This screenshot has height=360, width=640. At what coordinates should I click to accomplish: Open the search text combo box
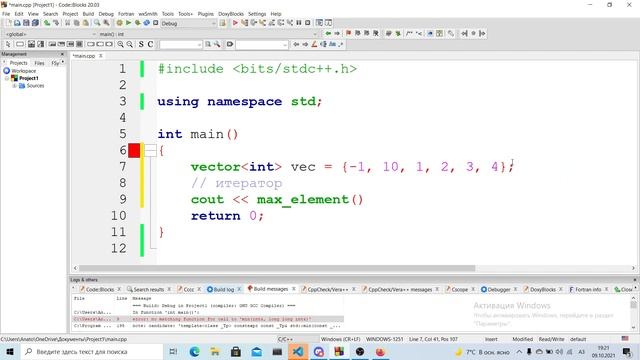pos(180,44)
